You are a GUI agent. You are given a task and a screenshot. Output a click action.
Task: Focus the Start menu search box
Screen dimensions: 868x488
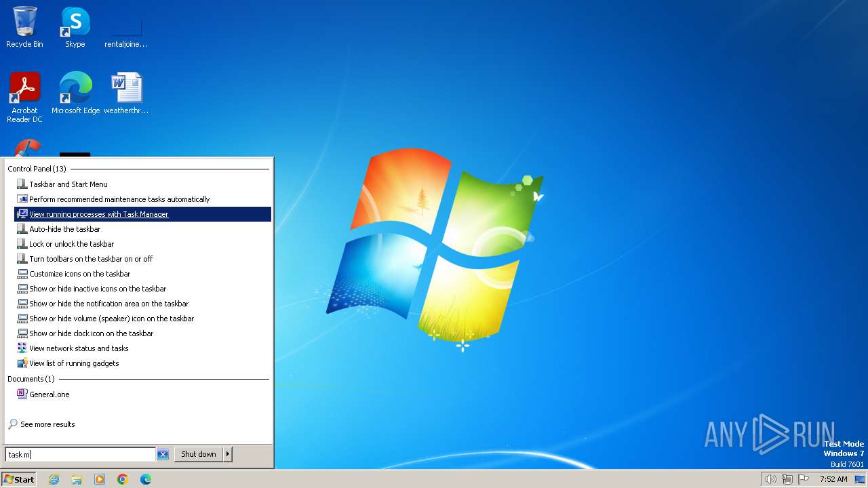click(x=81, y=455)
